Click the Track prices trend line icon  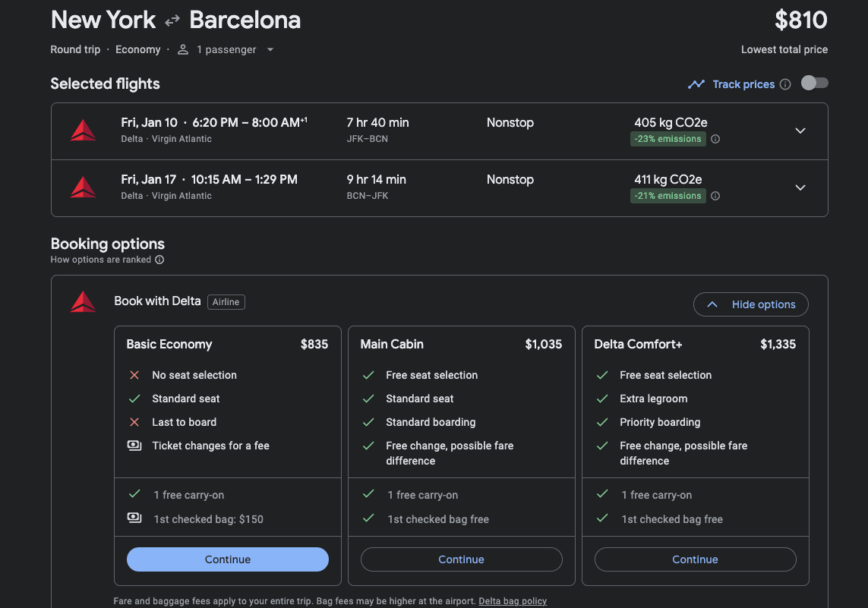(x=696, y=84)
